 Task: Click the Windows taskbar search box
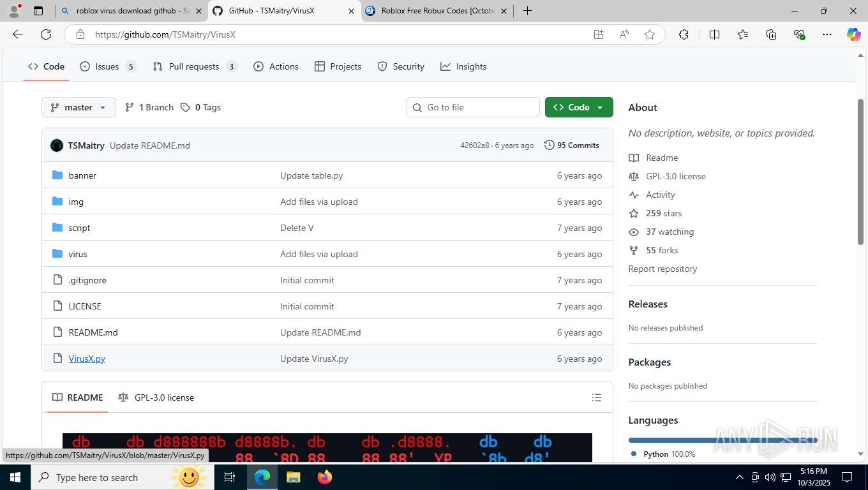(121, 477)
